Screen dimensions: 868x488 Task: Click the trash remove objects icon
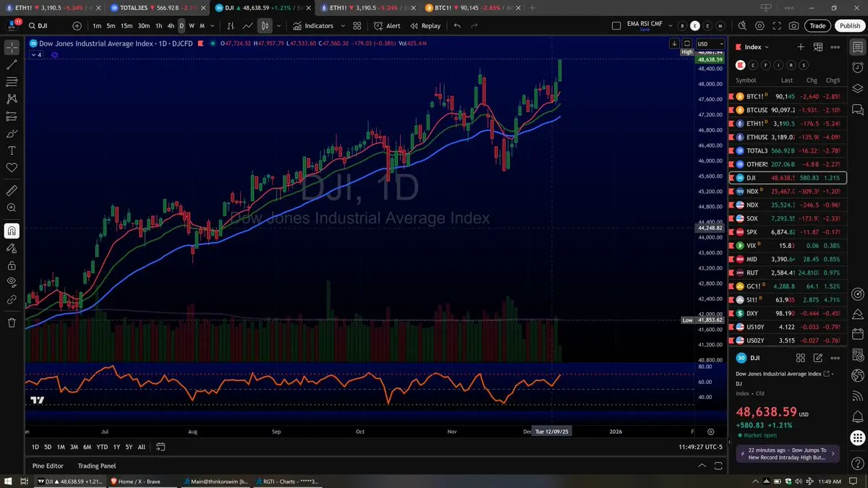click(x=12, y=322)
